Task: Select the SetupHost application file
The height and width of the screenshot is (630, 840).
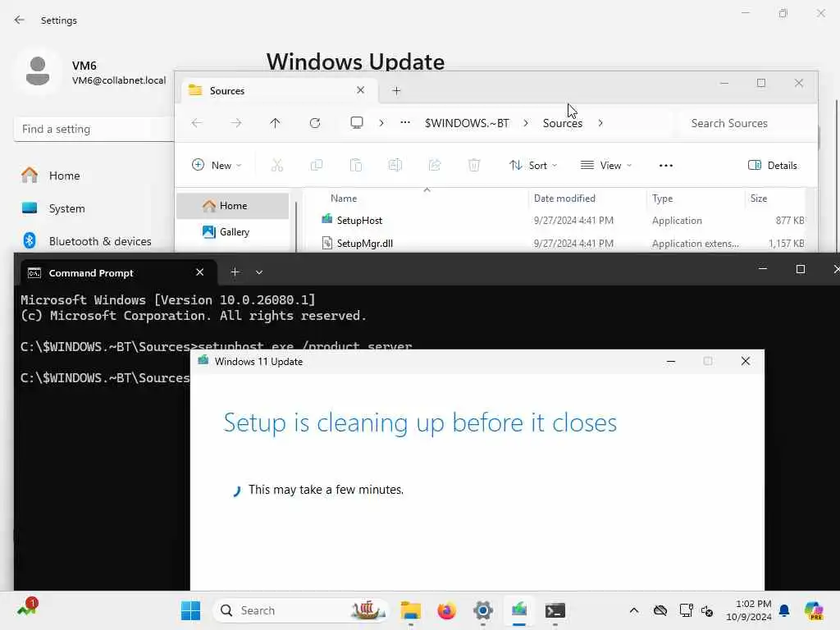Action: click(x=359, y=220)
